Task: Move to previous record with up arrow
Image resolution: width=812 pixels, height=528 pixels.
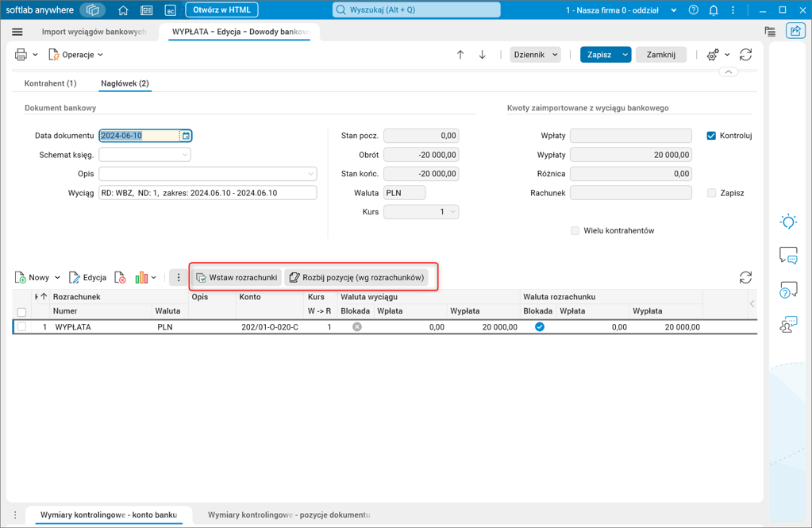Action: (x=460, y=55)
